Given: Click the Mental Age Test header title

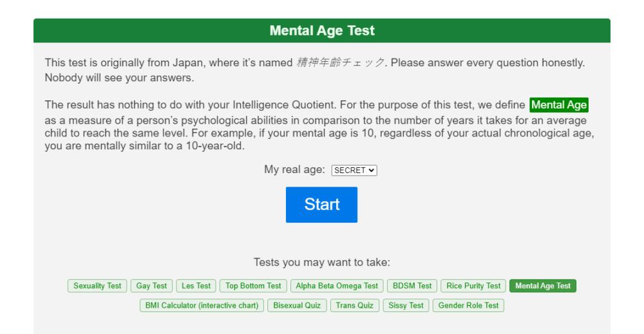Looking at the screenshot, I should 322,31.
